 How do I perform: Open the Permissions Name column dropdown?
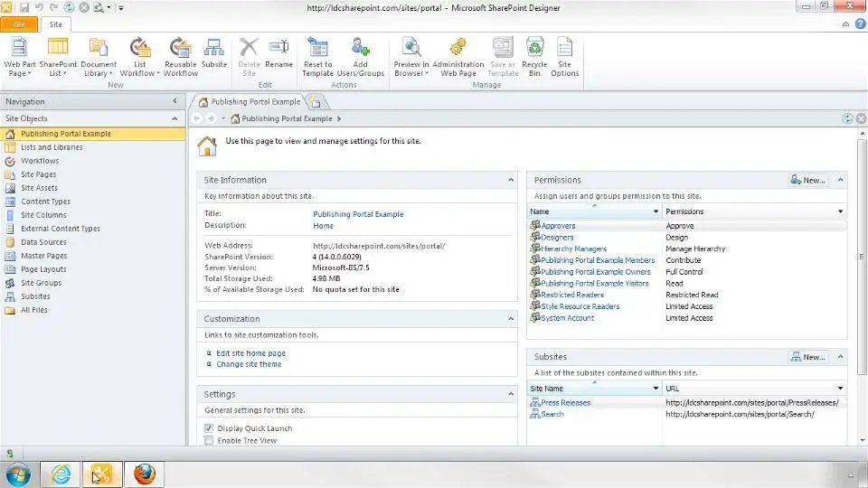pyautogui.click(x=656, y=211)
